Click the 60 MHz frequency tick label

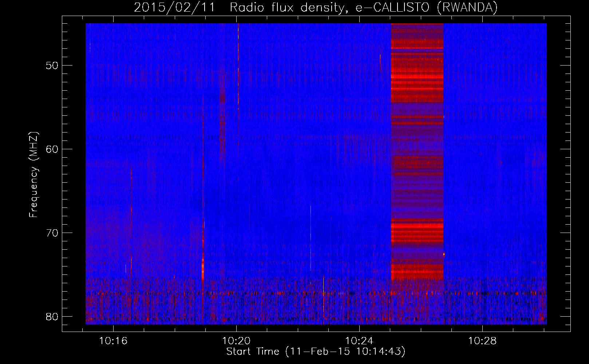tap(52, 149)
